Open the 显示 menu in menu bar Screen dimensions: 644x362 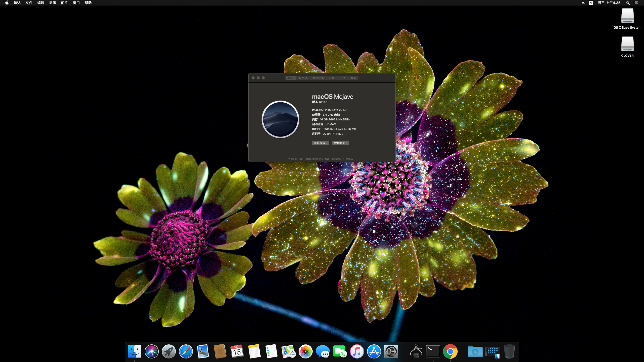(x=53, y=3)
